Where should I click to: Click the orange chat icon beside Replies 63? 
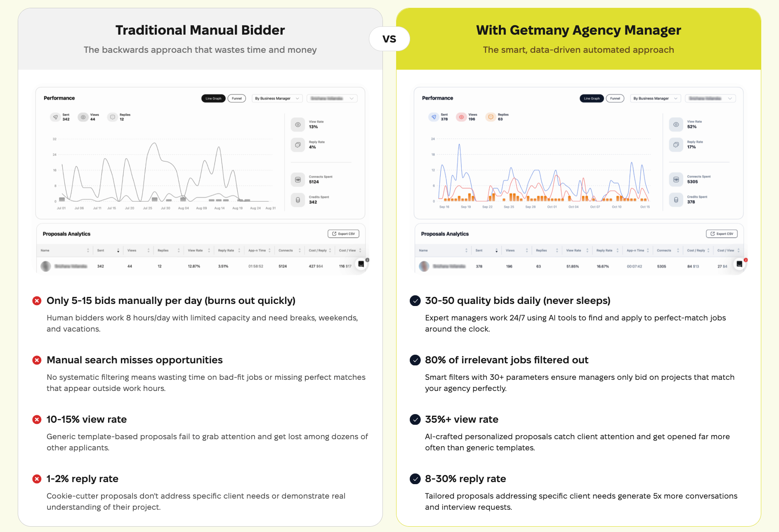click(491, 117)
